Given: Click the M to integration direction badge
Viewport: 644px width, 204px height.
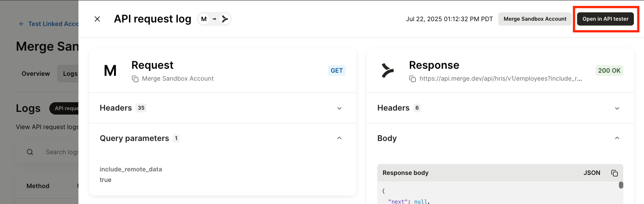Looking at the screenshot, I should click(214, 19).
